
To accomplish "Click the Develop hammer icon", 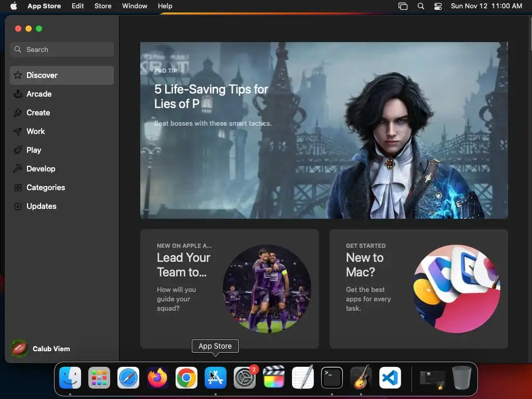I will (x=18, y=169).
